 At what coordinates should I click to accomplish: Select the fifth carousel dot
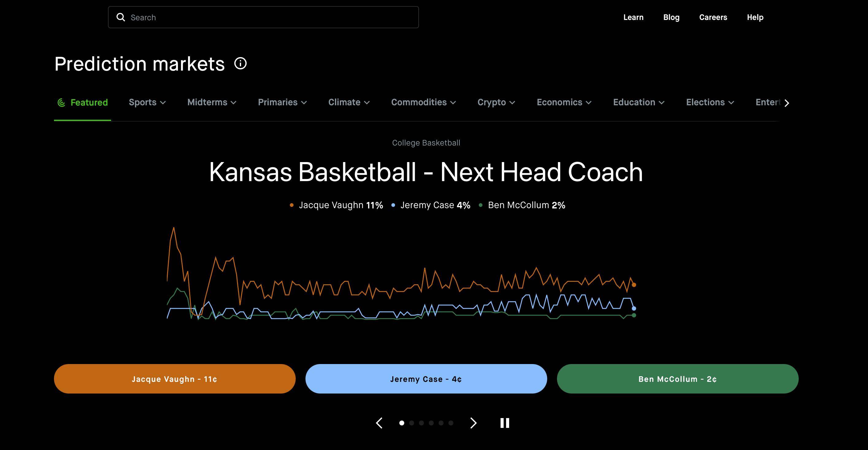click(x=441, y=423)
